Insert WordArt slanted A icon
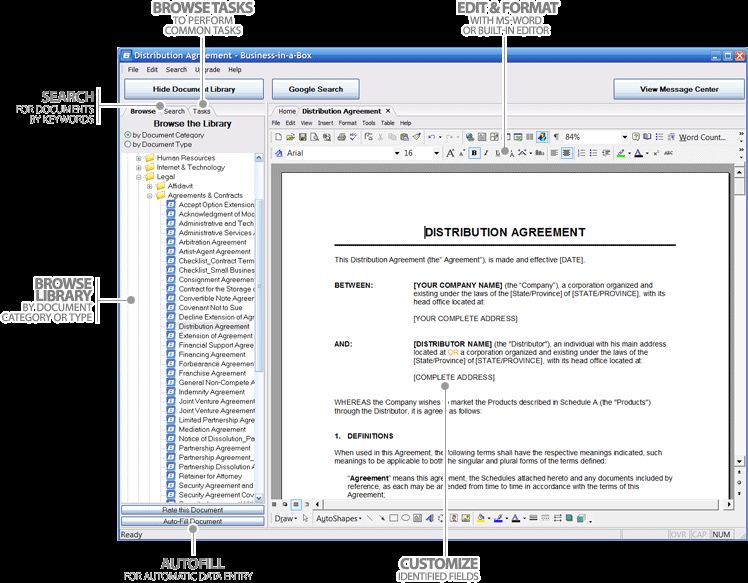 pos(430,518)
